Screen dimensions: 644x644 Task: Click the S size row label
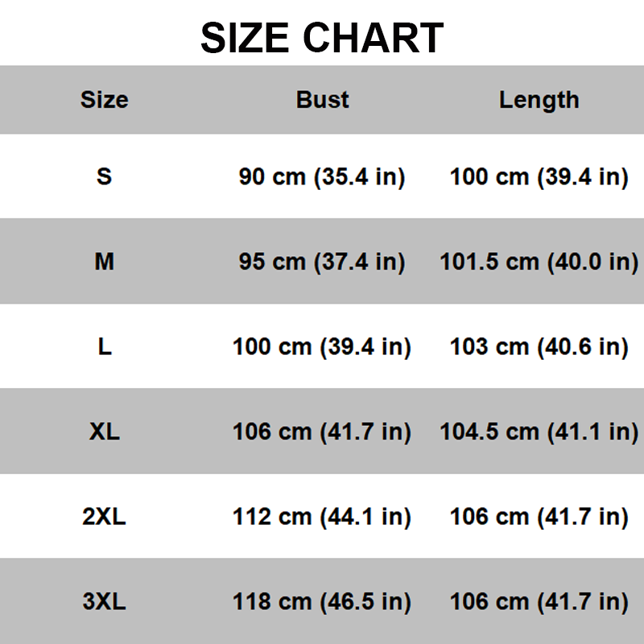[105, 176]
